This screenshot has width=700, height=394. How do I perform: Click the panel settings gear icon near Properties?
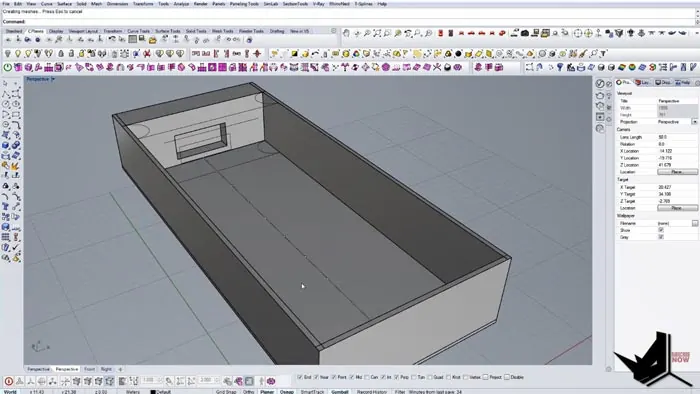click(697, 83)
